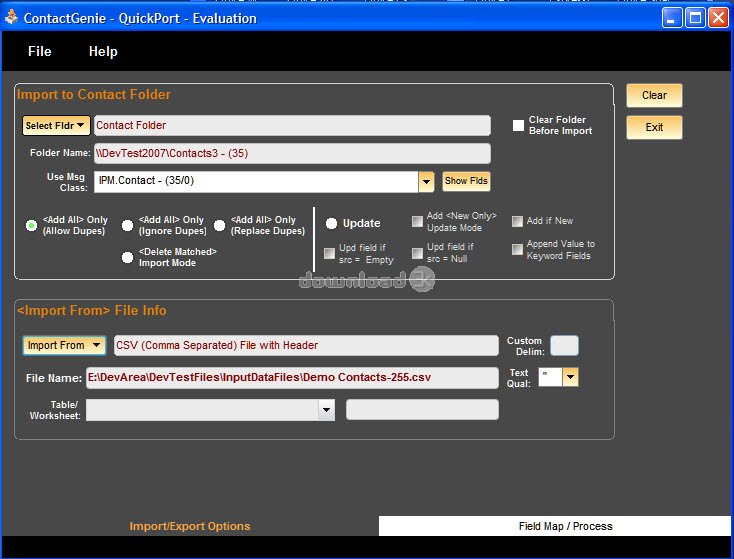Click the Clear button
The width and height of the screenshot is (734, 559).
pyautogui.click(x=654, y=96)
